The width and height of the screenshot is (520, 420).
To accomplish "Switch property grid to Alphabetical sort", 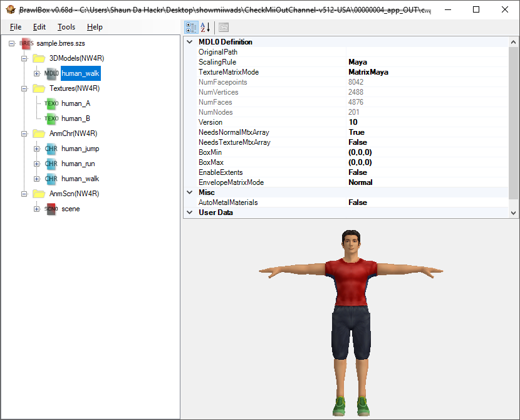I will point(205,27).
